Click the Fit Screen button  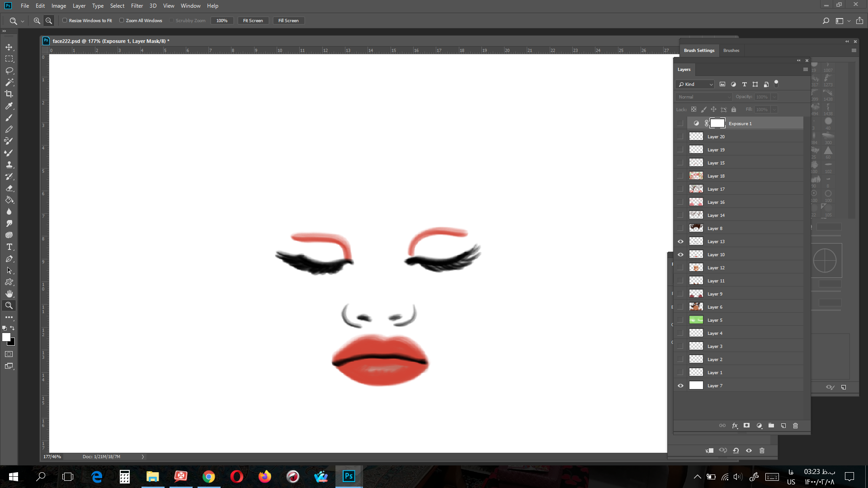[253, 21]
